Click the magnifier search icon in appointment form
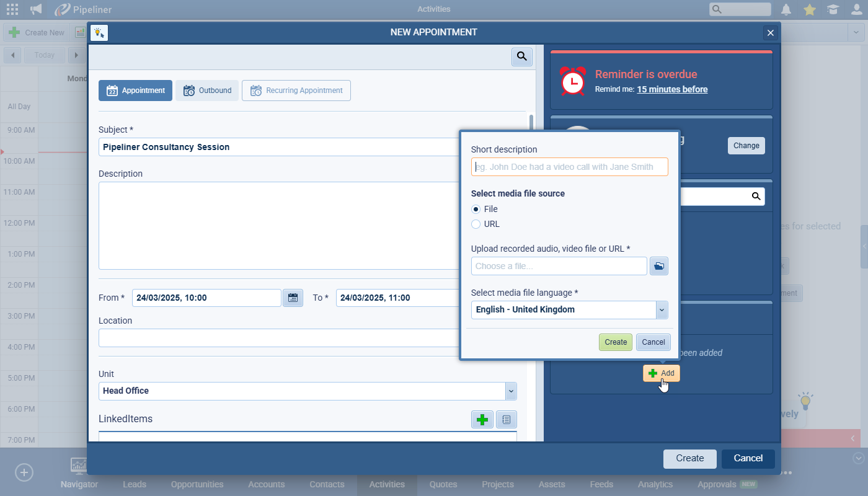The width and height of the screenshot is (868, 496). [x=521, y=56]
